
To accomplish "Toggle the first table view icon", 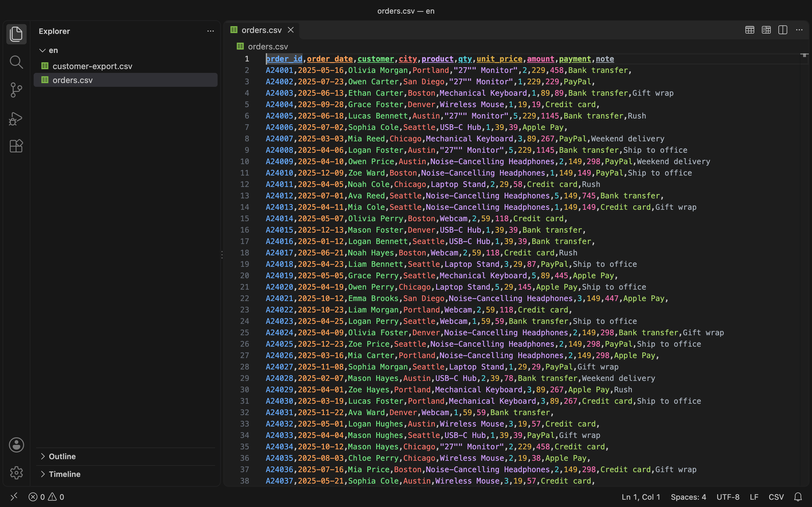I will point(750,30).
